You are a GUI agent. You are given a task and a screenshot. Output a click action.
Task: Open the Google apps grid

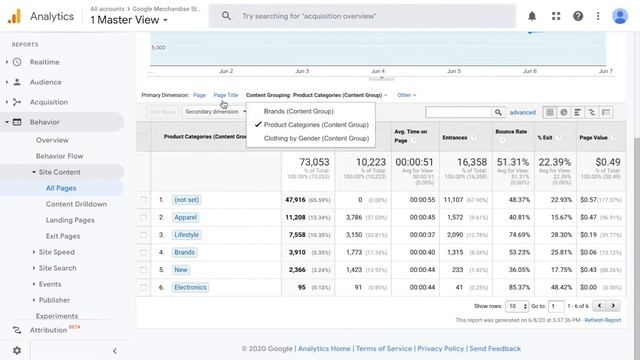point(556,16)
